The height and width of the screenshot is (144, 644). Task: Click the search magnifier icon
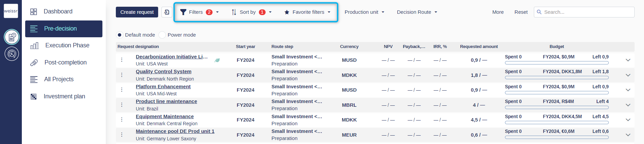539,12
